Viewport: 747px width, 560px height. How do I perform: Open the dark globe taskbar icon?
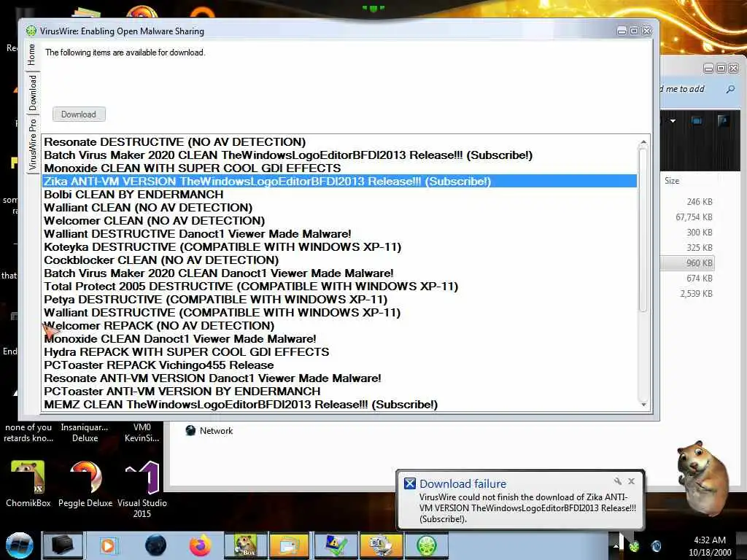(x=155, y=545)
